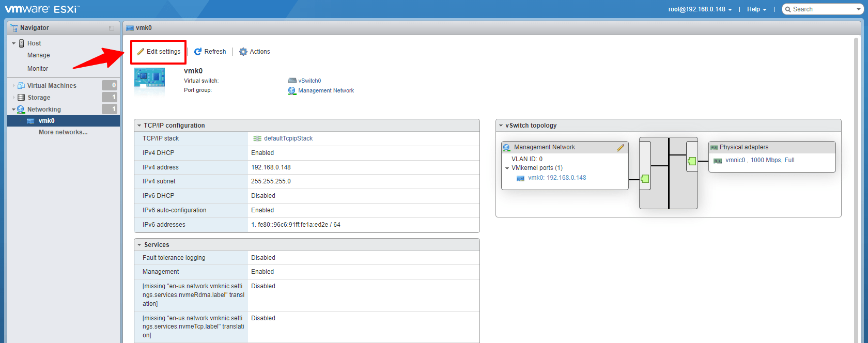Select vmnic0, 1000 Mbps, Full adapter
Viewport: 868px width, 343px height.
coord(760,160)
